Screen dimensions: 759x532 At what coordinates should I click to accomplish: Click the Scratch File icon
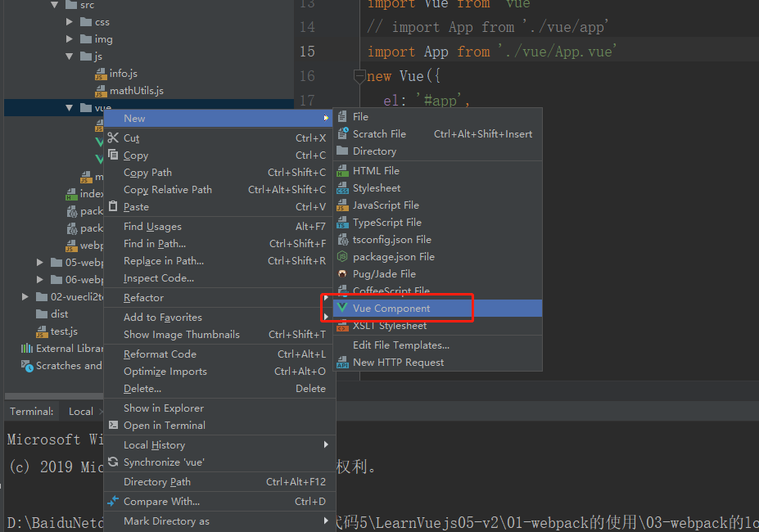click(343, 133)
